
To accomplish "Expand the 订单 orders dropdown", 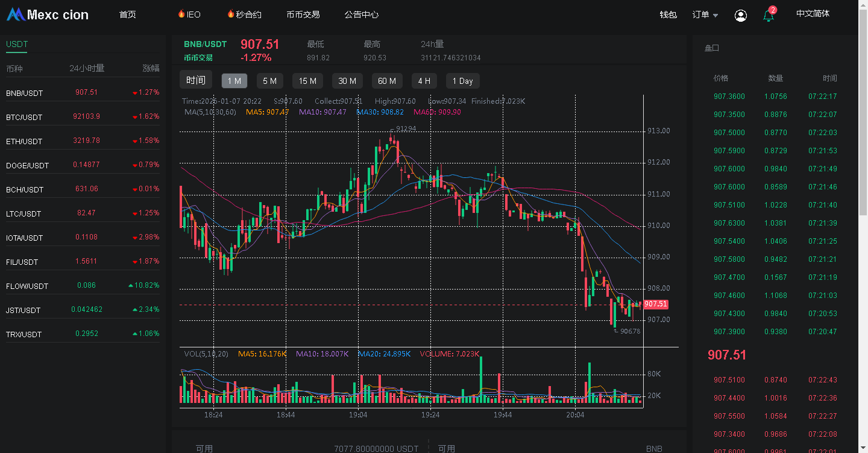I will 705,15.
